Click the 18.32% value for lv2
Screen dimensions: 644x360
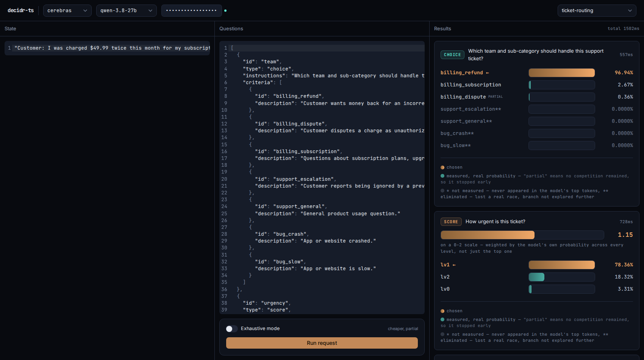click(624, 277)
